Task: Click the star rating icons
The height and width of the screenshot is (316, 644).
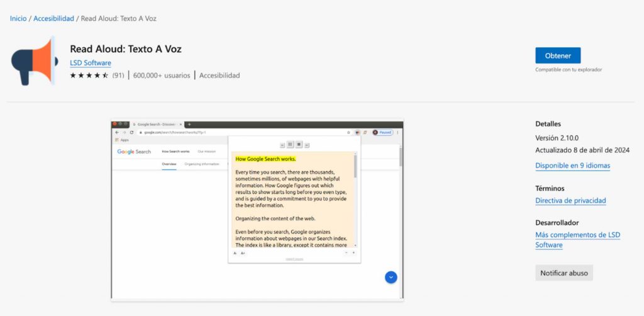Action: point(89,75)
